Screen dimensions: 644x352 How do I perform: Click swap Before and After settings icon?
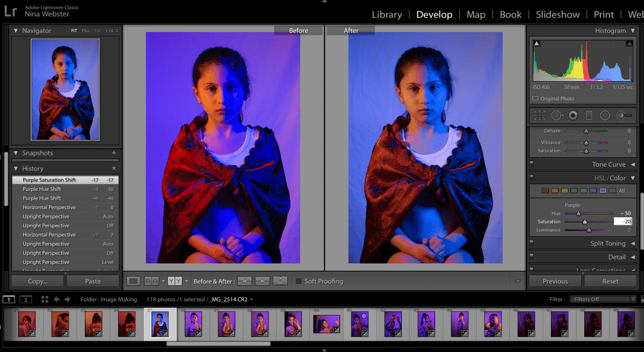(x=280, y=281)
